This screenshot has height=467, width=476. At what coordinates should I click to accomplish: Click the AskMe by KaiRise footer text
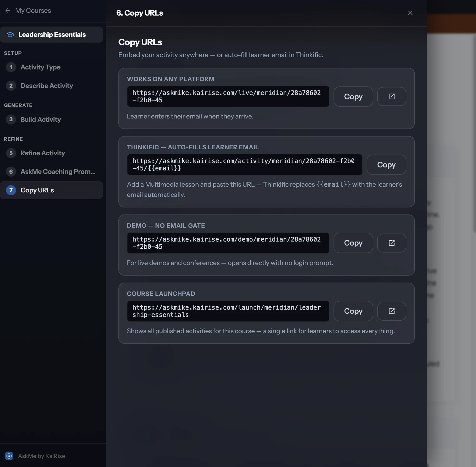[42, 456]
